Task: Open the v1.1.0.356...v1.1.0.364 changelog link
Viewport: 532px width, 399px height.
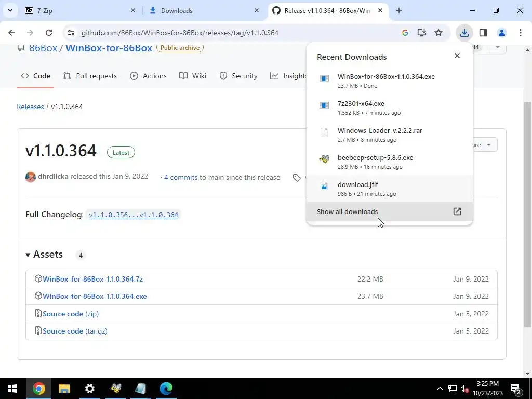Action: point(134,215)
